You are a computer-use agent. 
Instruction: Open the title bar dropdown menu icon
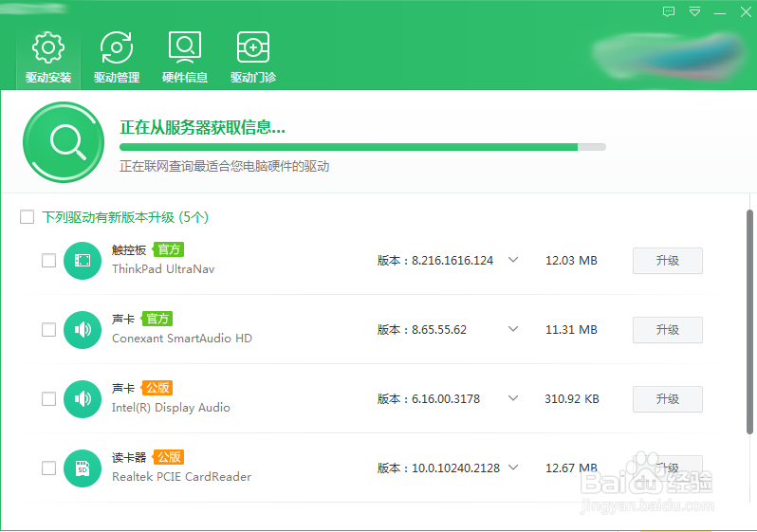694,11
